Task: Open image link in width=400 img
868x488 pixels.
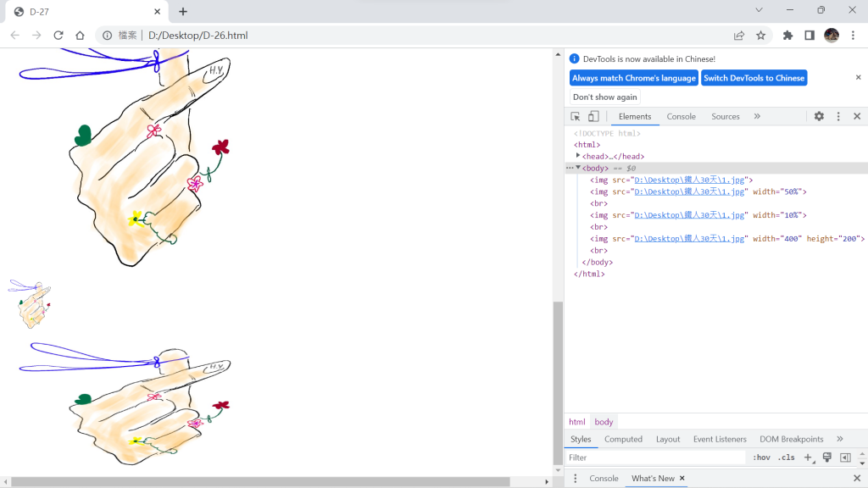Action: coord(689,238)
